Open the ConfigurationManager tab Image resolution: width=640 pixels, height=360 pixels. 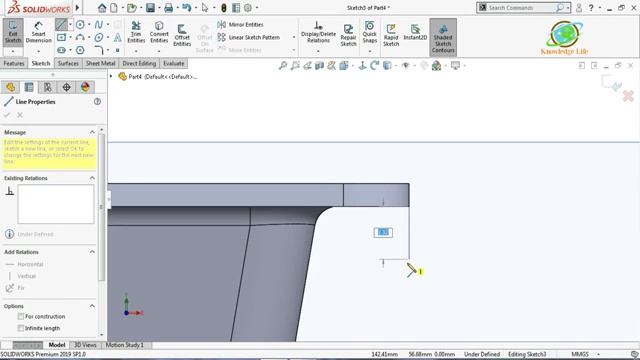coord(48,87)
